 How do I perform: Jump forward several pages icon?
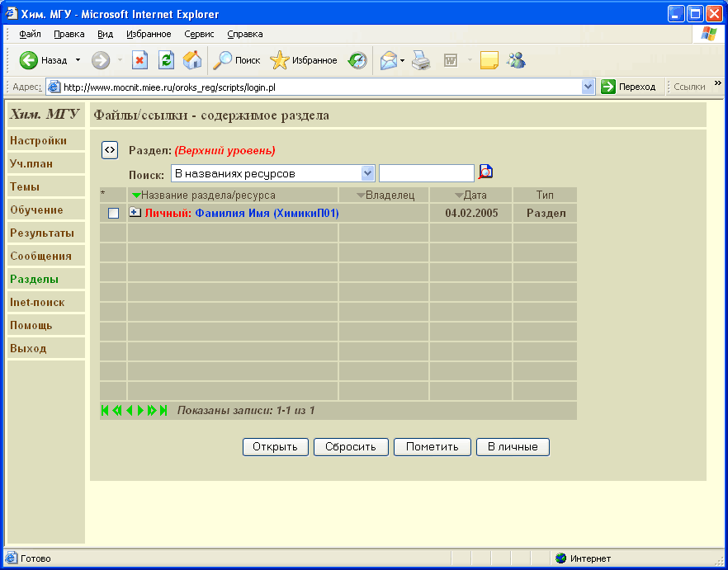point(152,410)
